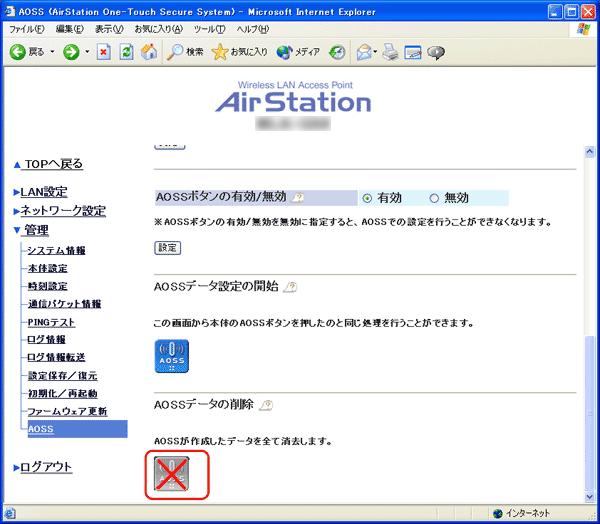The width and height of the screenshot is (600, 524).
Task: Open the Media (メディア) toolbar button
Action: (x=298, y=52)
